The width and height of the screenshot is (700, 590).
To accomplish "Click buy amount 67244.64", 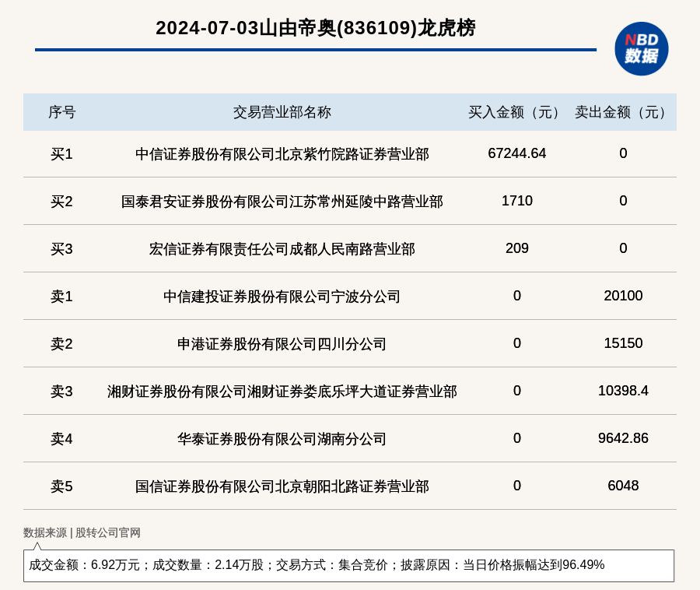I will [x=517, y=153].
